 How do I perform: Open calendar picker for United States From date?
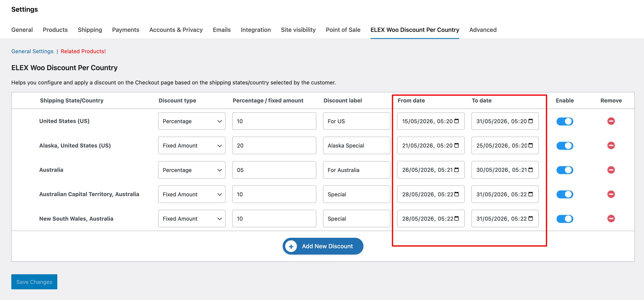(x=457, y=121)
